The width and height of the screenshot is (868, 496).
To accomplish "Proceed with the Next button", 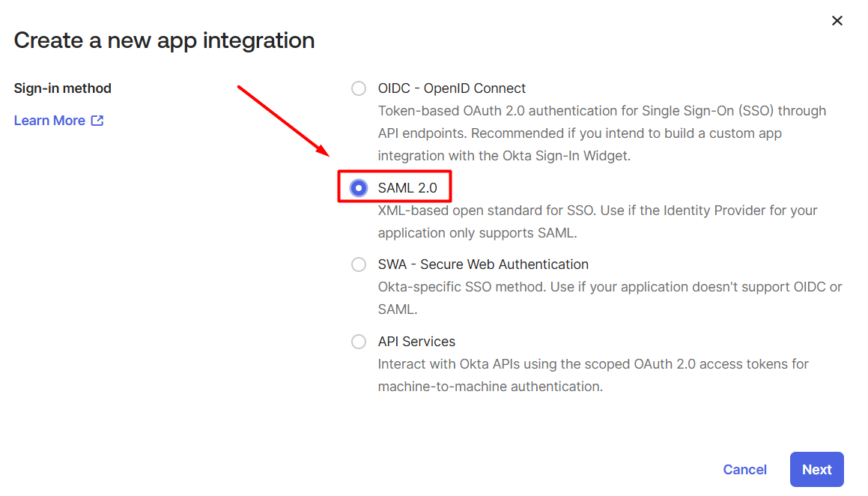I will (817, 470).
